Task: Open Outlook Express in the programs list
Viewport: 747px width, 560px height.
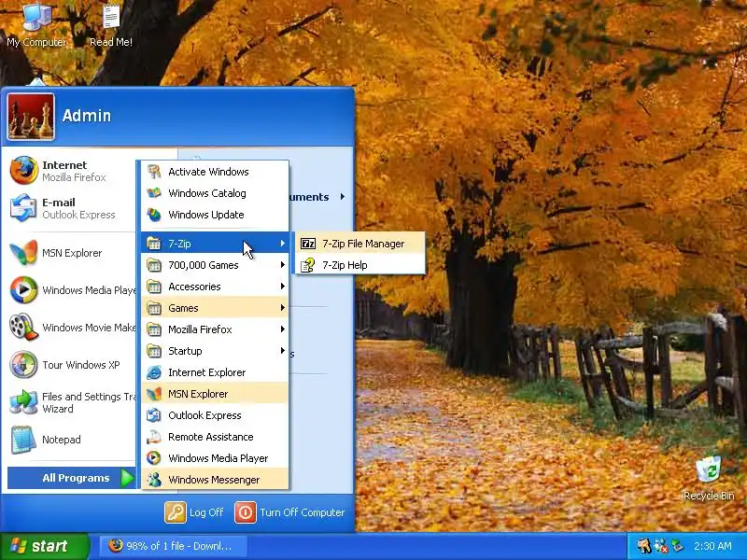Action: (x=215, y=415)
